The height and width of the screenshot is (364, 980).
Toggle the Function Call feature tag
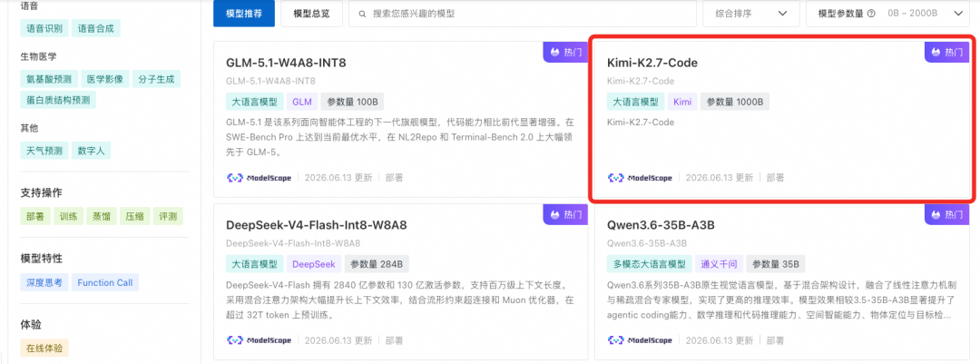point(105,282)
